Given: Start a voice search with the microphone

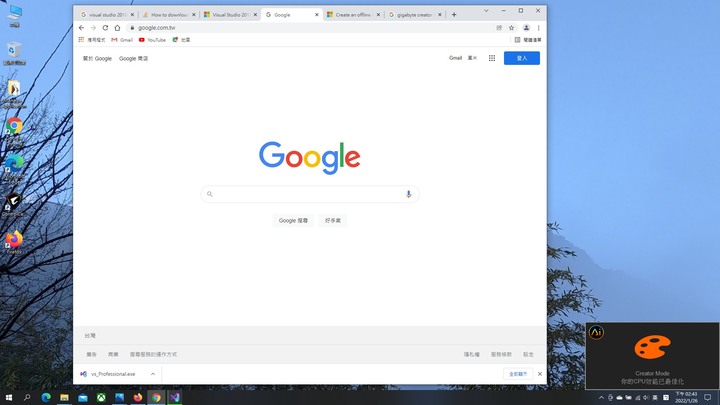Looking at the screenshot, I should [408, 194].
